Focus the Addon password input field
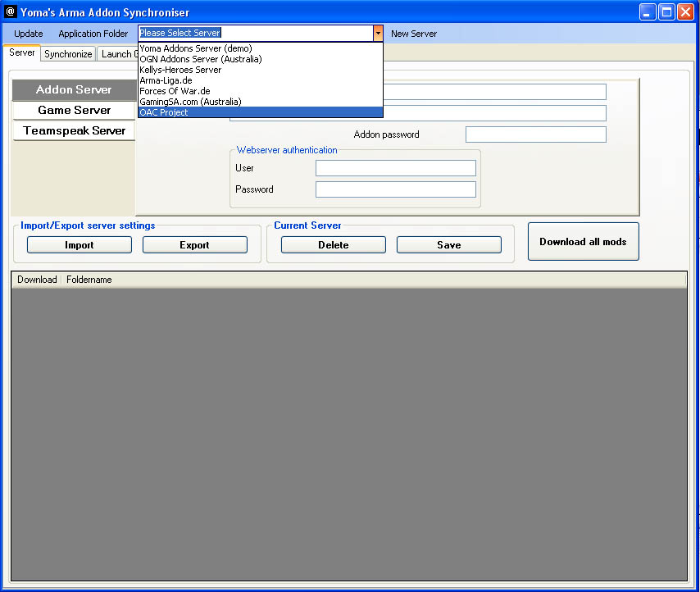Viewport: 700px width, 592px height. click(x=535, y=134)
